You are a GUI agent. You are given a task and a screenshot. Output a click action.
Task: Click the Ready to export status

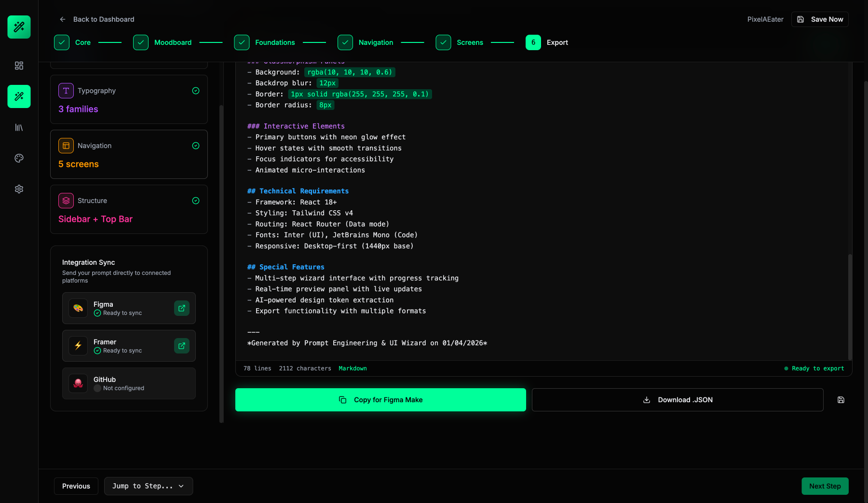[x=814, y=368]
